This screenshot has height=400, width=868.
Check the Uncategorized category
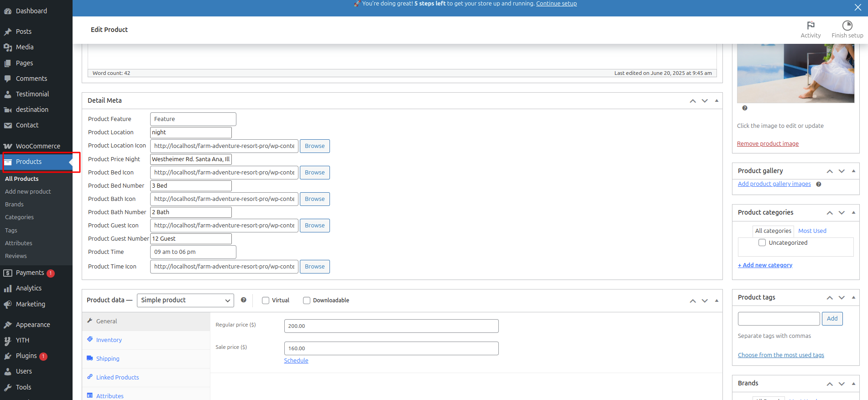tap(762, 243)
